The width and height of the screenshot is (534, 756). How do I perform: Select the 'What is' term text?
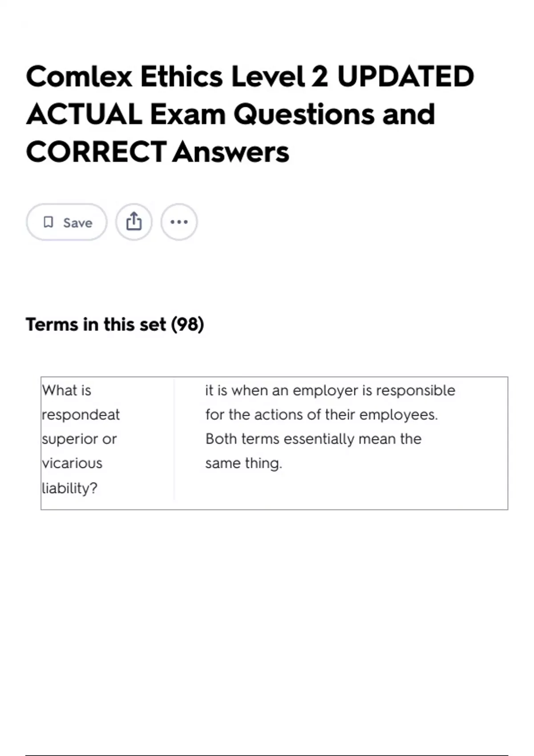coord(67,390)
